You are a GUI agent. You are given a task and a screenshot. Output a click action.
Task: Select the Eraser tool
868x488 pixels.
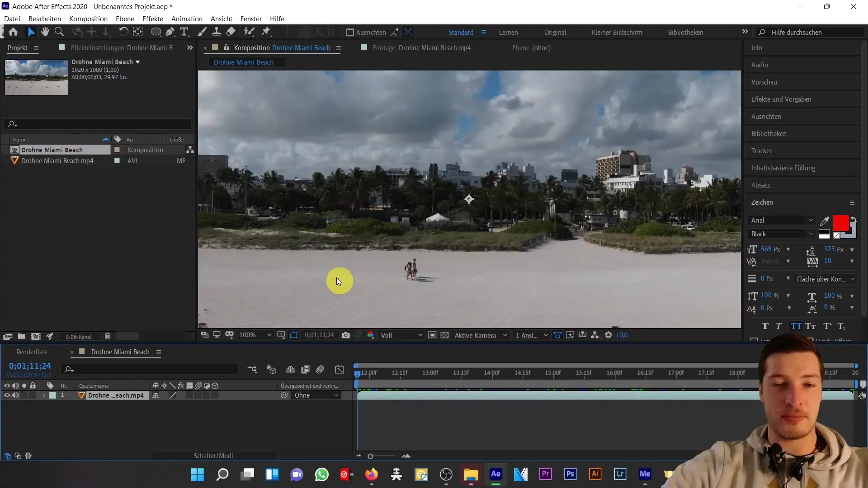click(x=231, y=32)
